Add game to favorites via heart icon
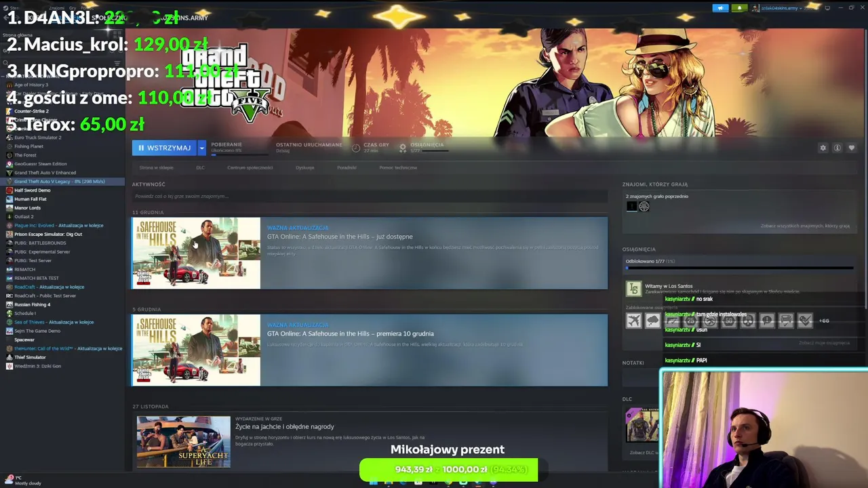Screen dimensions: 868x488 [852, 148]
